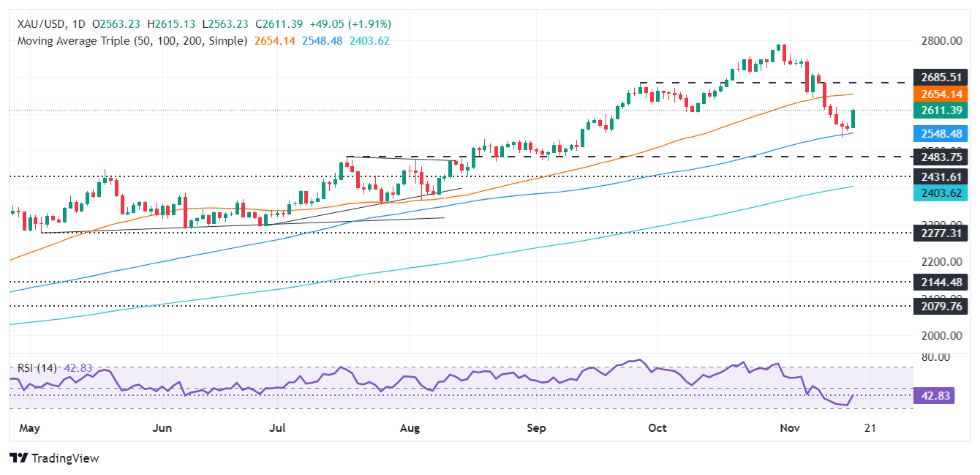
Task: Click the Moving Average Triple legend
Action: (x=132, y=41)
